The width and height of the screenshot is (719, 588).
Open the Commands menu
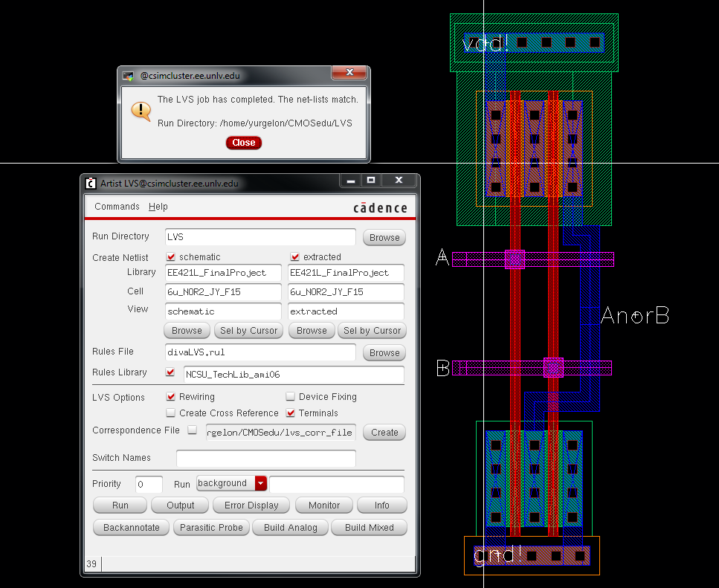(x=117, y=207)
